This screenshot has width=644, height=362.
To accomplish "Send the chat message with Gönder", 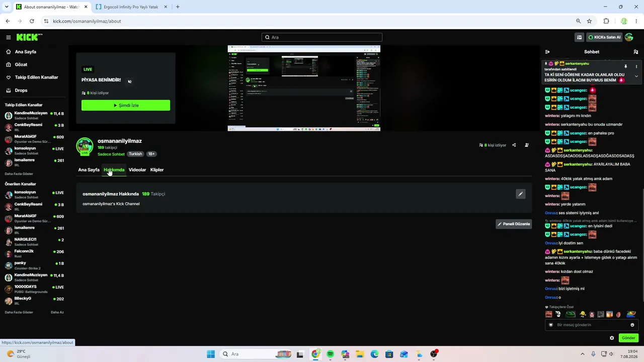I will (x=628, y=338).
